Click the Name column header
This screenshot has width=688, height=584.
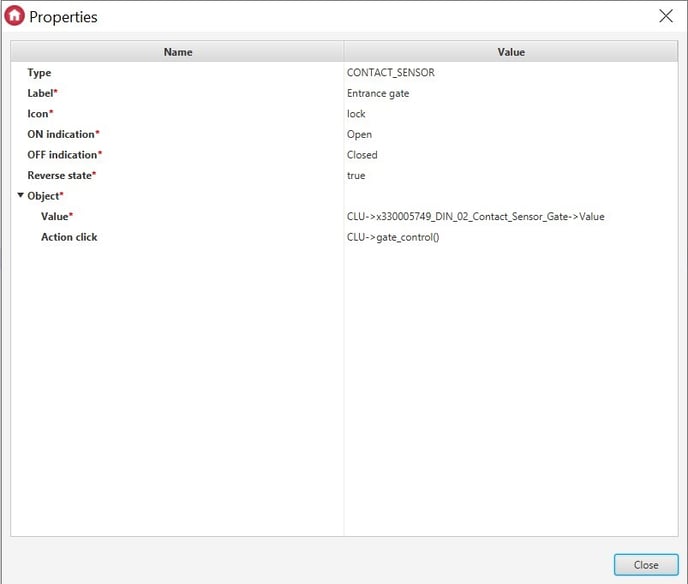(178, 52)
